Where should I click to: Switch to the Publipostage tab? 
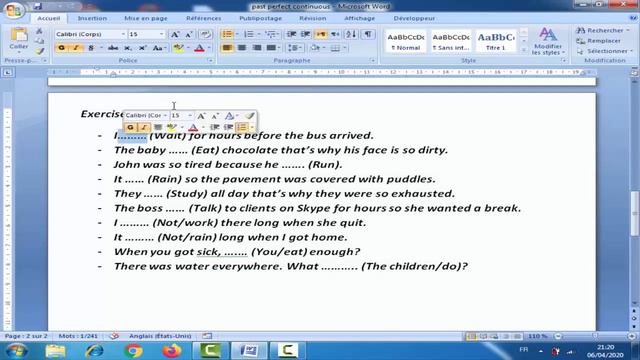pos(260,18)
